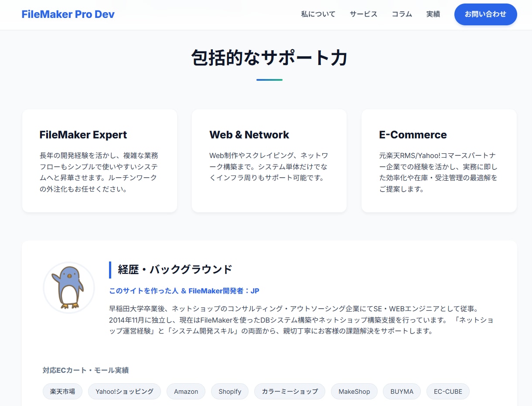Click the 元楽天RMS/Yahoo! description paragraph
The image size is (532, 406).
click(439, 172)
